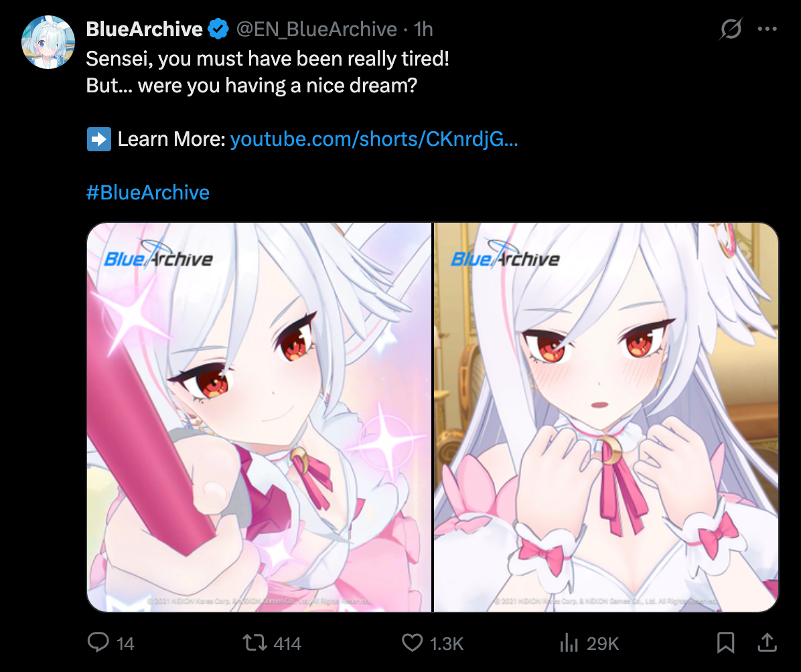Open the share post icon
The image size is (801, 672).
point(767,643)
